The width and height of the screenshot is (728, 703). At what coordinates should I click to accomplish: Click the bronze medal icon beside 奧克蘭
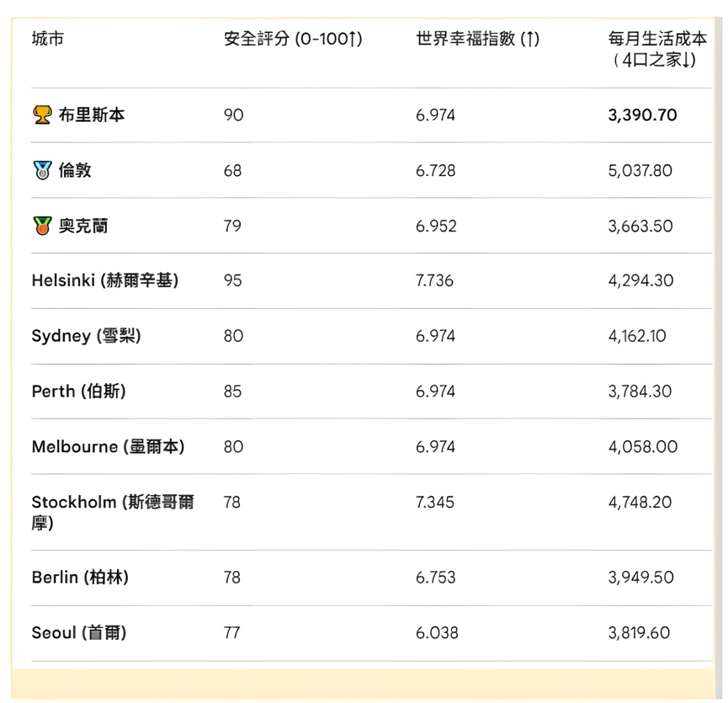tap(42, 226)
